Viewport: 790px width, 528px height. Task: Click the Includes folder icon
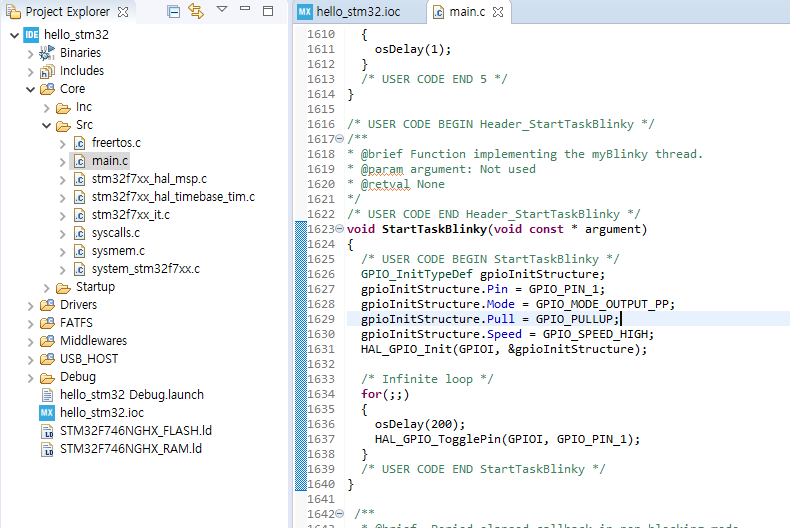[47, 71]
